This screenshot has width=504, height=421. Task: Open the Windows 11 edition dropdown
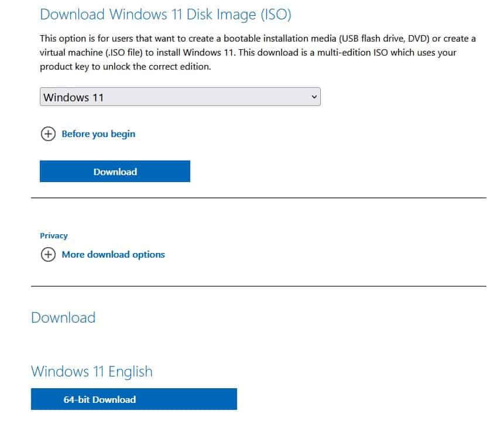click(180, 97)
